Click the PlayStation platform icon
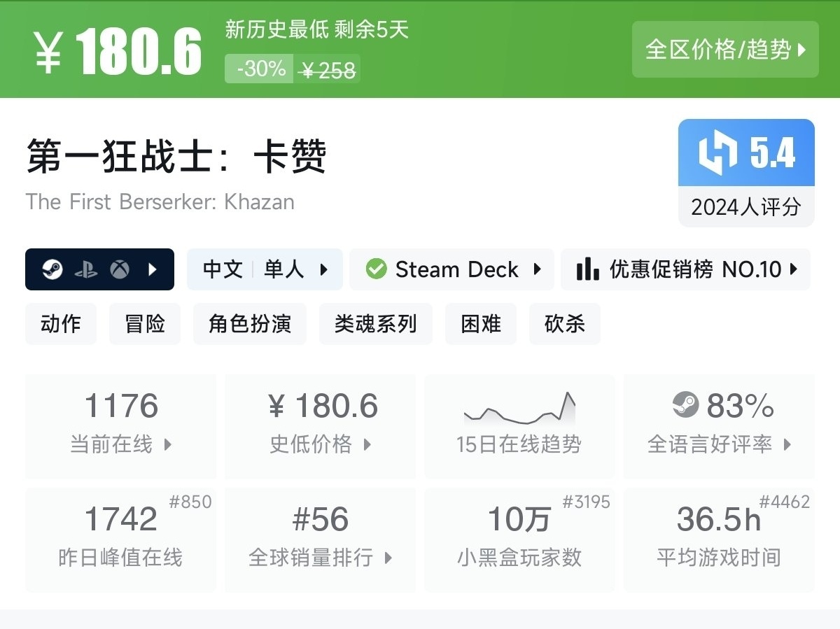 pyautogui.click(x=86, y=269)
